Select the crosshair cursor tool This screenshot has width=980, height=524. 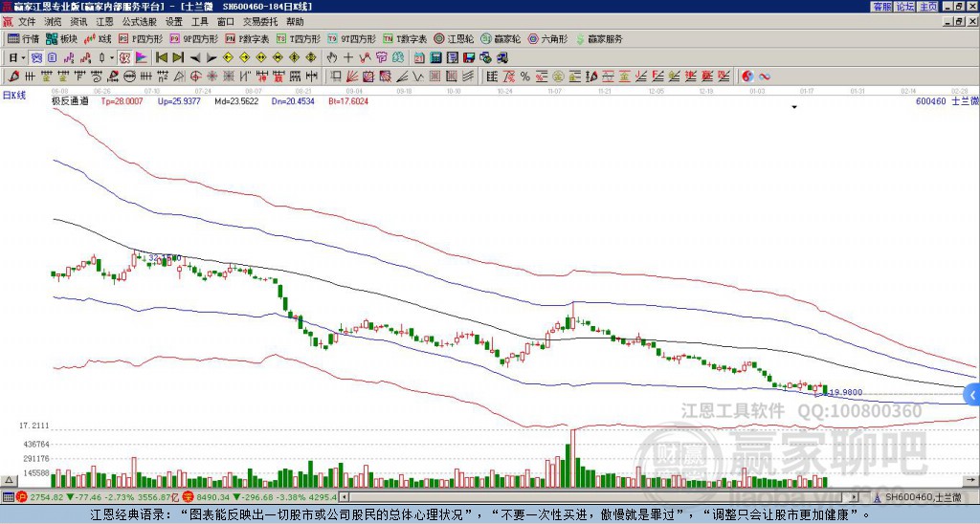[348, 58]
